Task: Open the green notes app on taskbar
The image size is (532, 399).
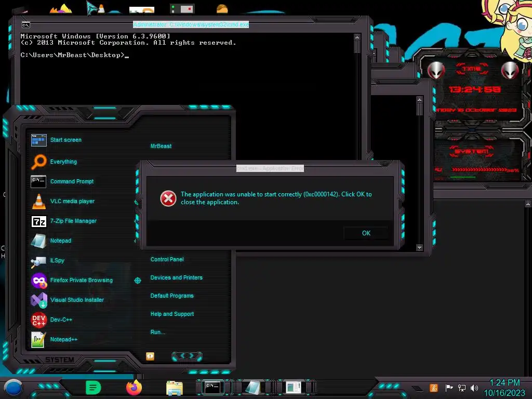Action: tap(94, 388)
